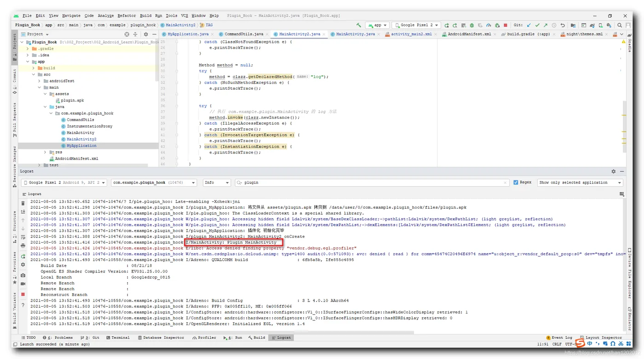Click the red stop square in the Logcat sidebar
The height and width of the screenshot is (359, 644).
click(23, 295)
